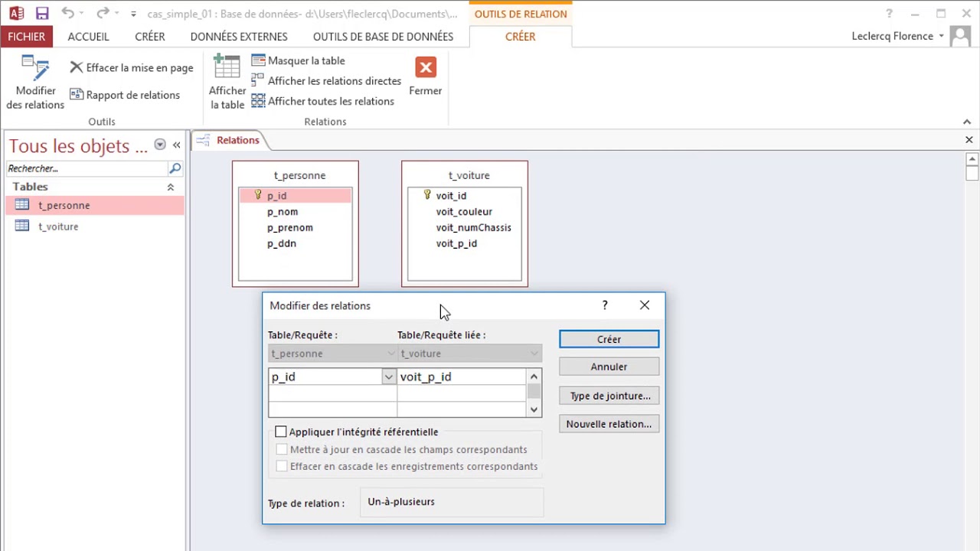980x551 pixels.
Task: Collapse the ribbon with the caret icon
Action: [x=967, y=122]
